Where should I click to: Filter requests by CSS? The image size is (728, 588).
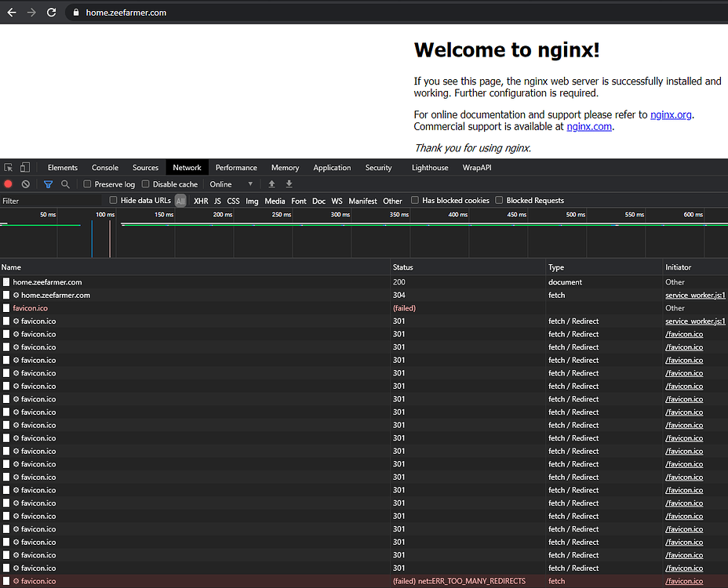[233, 201]
